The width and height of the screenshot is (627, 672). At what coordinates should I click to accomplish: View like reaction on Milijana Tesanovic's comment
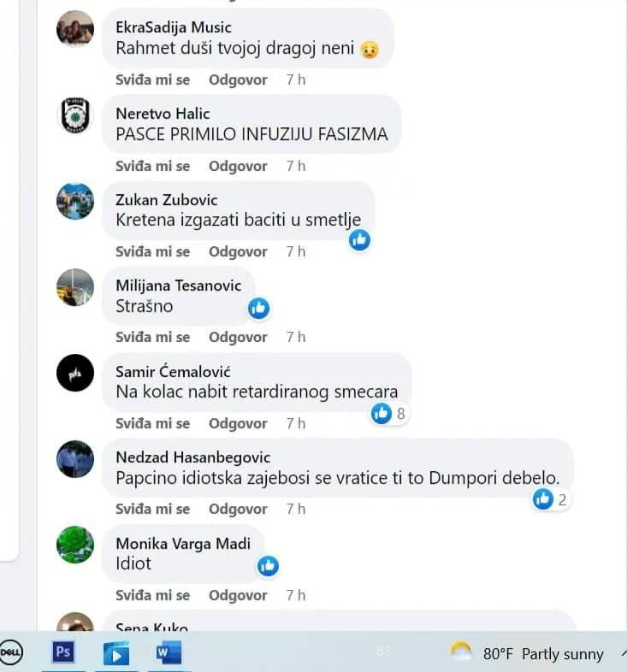pyautogui.click(x=258, y=308)
